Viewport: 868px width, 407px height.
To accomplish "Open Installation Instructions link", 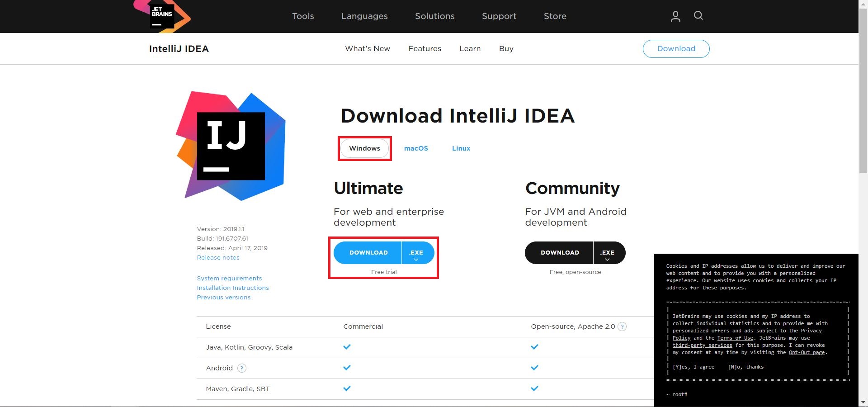I will click(x=233, y=288).
